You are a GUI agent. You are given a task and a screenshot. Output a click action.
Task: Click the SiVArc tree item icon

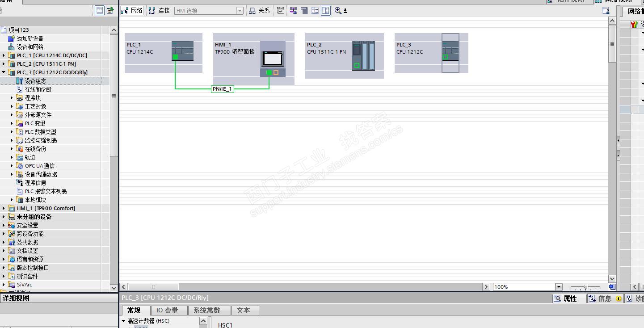pyautogui.click(x=12, y=285)
